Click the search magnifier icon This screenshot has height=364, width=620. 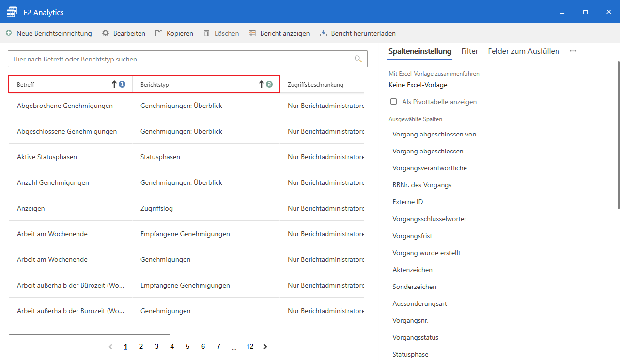pyautogui.click(x=358, y=59)
